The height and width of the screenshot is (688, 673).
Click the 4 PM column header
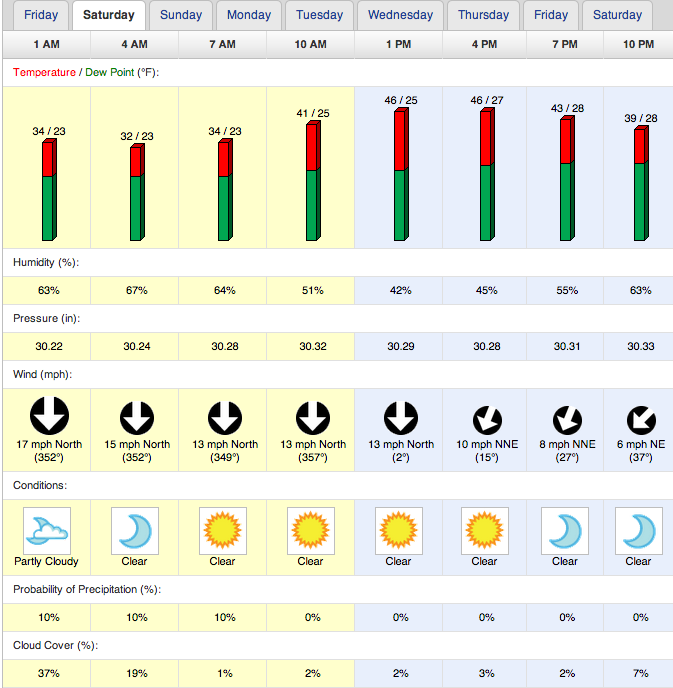pyautogui.click(x=484, y=44)
